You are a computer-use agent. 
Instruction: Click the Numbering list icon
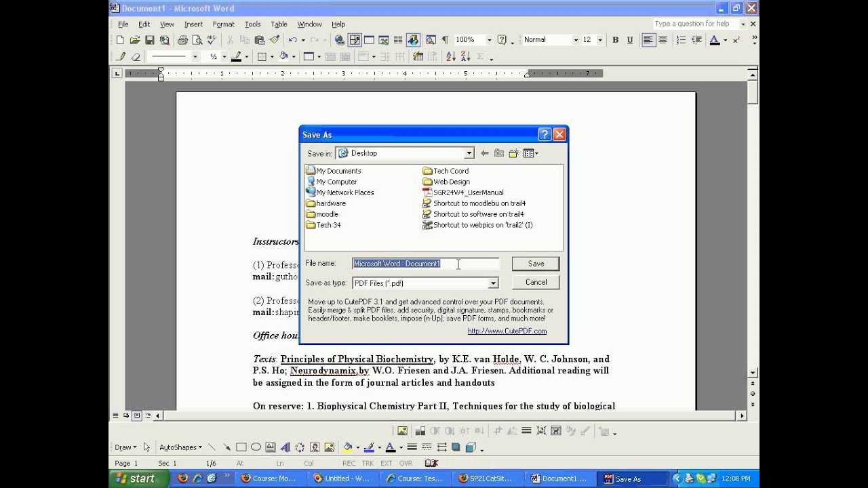682,40
